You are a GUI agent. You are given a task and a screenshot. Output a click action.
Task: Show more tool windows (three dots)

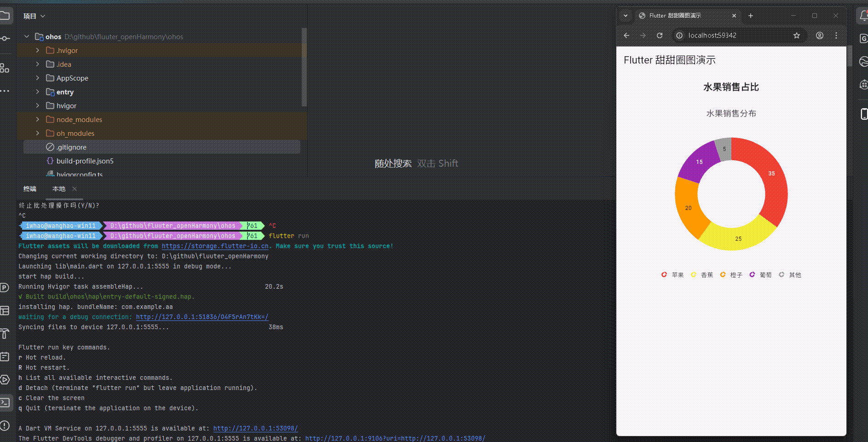pyautogui.click(x=5, y=91)
